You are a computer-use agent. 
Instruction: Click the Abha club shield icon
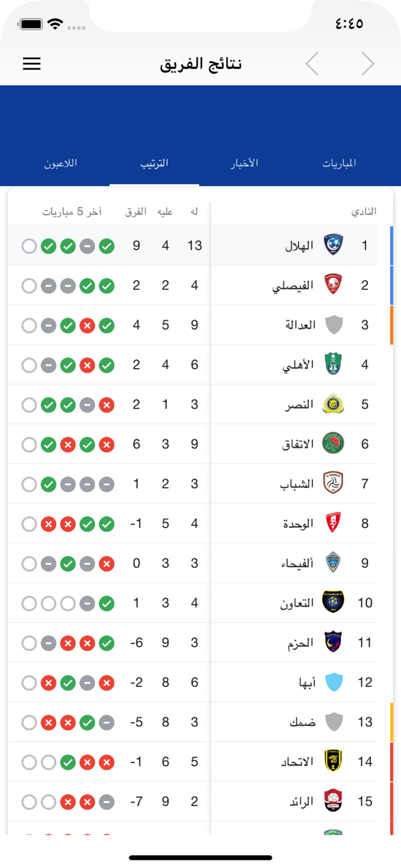click(333, 682)
